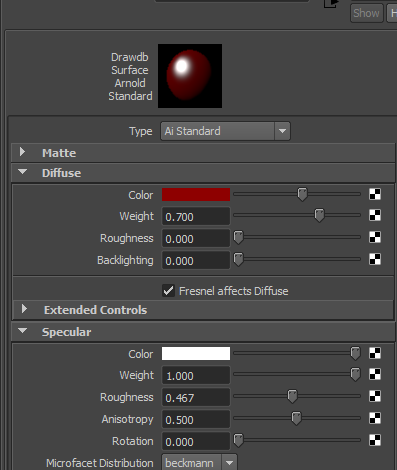Screen dimensions: 397x470
Task: Click checker map icon next to Backlighting
Action: point(375,259)
